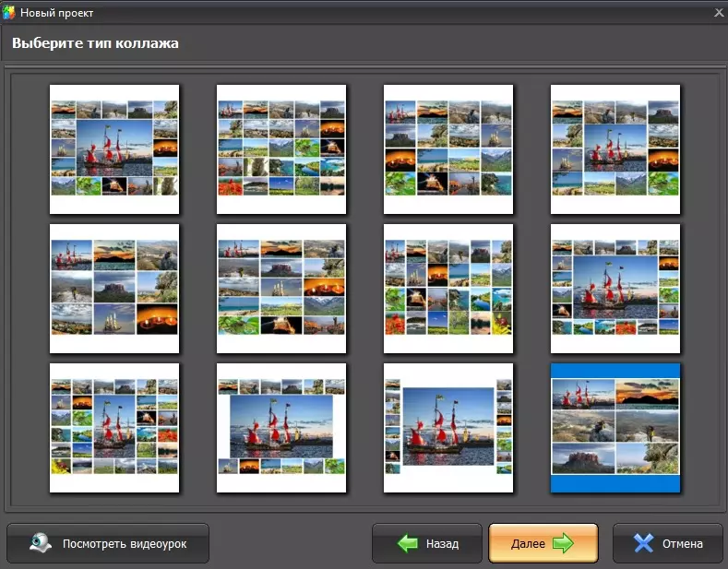This screenshot has width=728, height=569.
Task: Select first-row collage with large centered ship
Action: coord(114,149)
